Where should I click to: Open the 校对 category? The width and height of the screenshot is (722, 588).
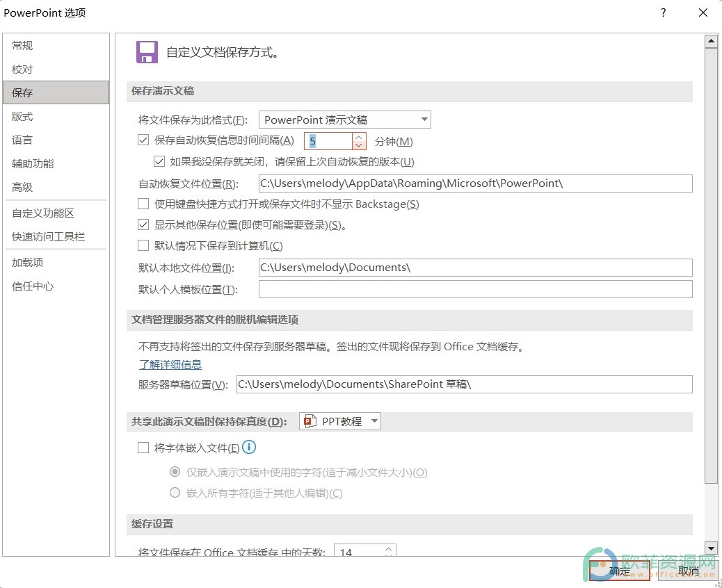[56, 69]
